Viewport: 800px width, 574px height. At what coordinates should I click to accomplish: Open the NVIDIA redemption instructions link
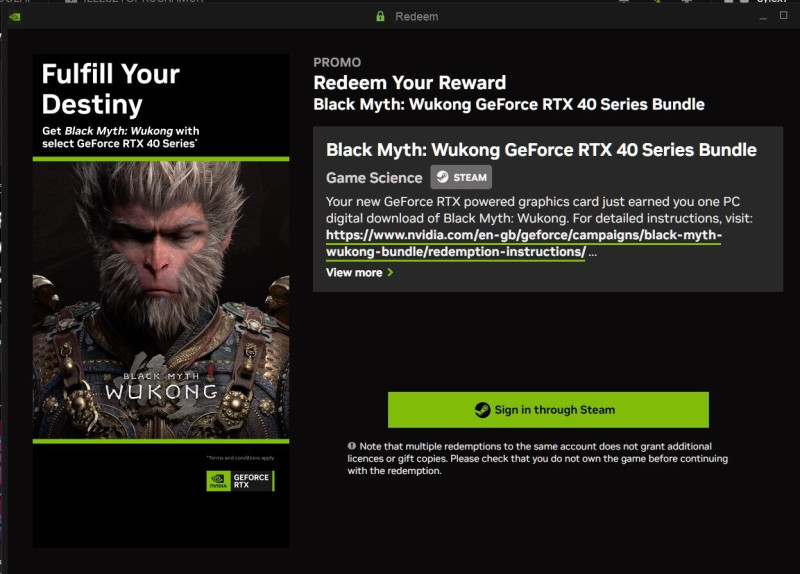point(523,243)
